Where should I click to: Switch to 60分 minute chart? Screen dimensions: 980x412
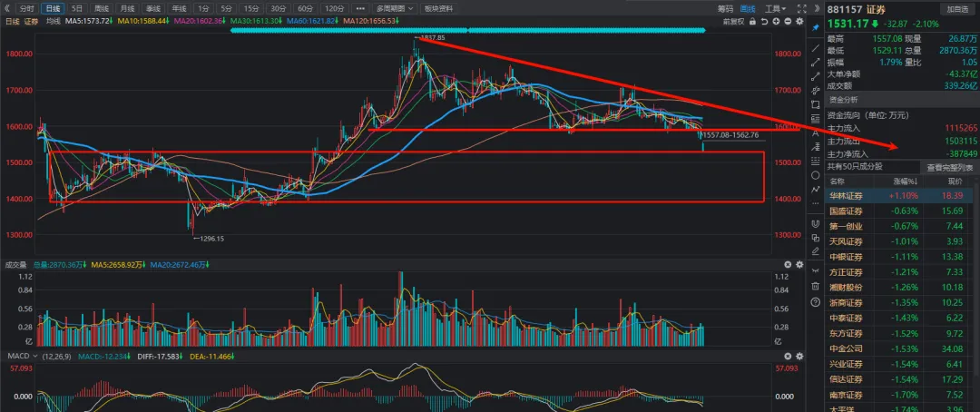(305, 9)
